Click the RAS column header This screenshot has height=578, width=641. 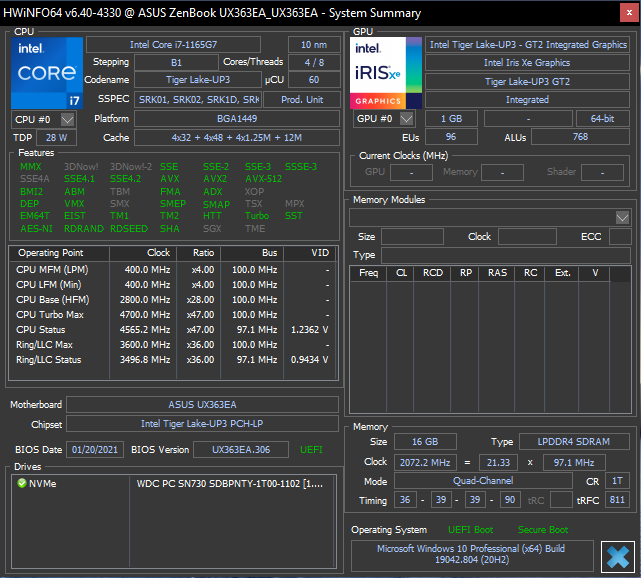[x=497, y=273]
